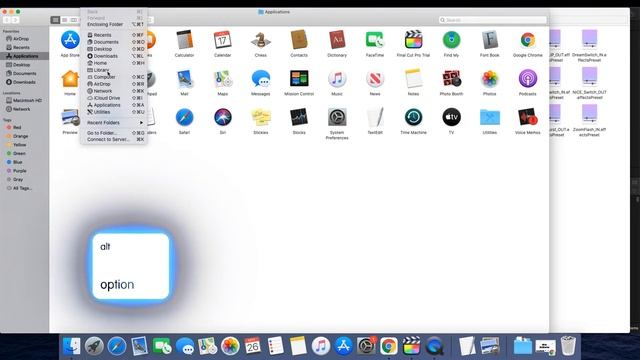Open the Utilities folder in Applications grid

489,118
